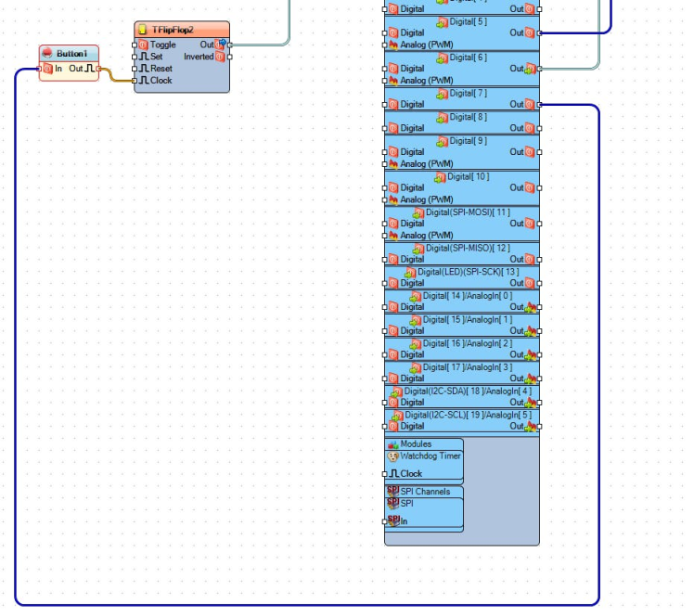This screenshot has height=616, width=694.
Task: Click the Watchdog Timer Clock pin
Action: click(x=386, y=474)
